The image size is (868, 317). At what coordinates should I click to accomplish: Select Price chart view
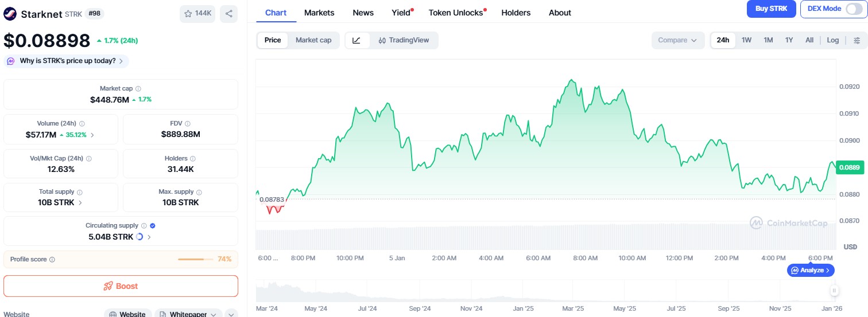click(273, 40)
